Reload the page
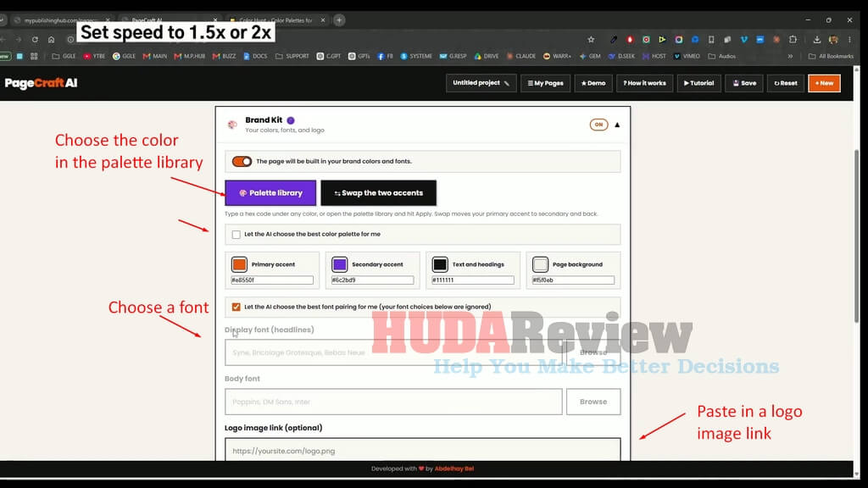Viewport: 868px width, 488px height. tap(35, 40)
